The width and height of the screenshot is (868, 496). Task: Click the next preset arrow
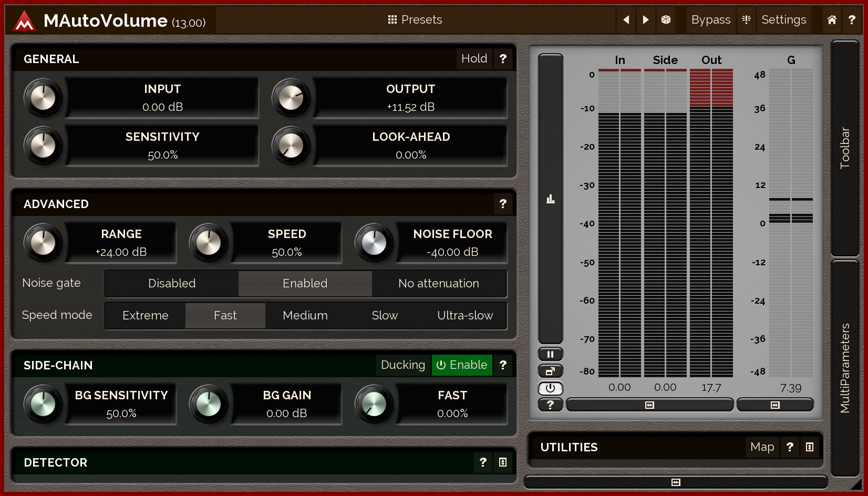[646, 20]
